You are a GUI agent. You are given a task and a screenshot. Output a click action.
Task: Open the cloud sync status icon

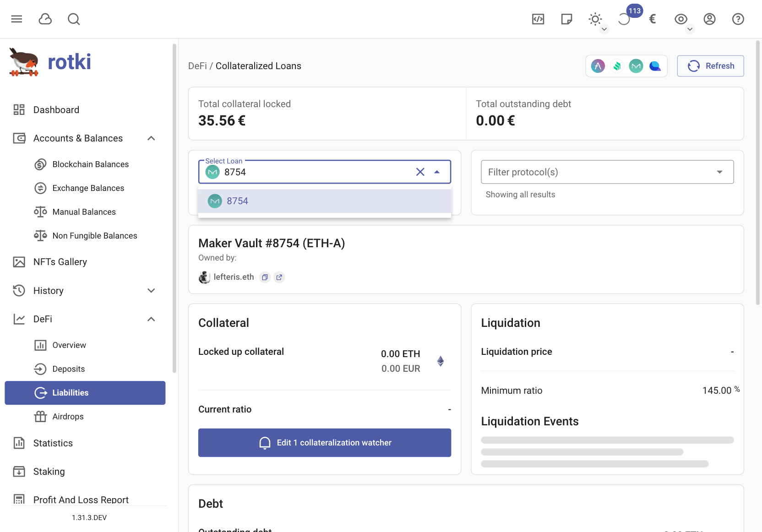pyautogui.click(x=45, y=19)
